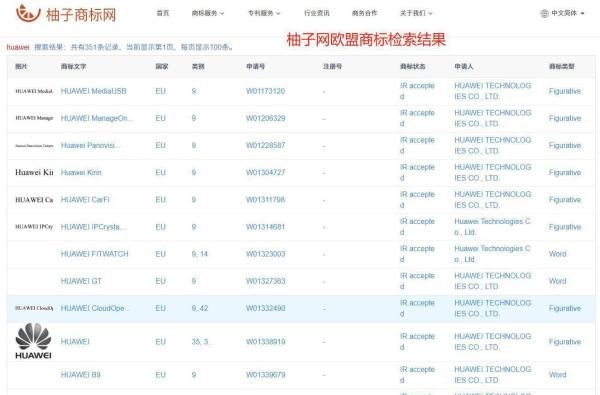600x395 pixels.
Task: Click the Huawei Panovision trademark thumbnail
Action: [34, 145]
